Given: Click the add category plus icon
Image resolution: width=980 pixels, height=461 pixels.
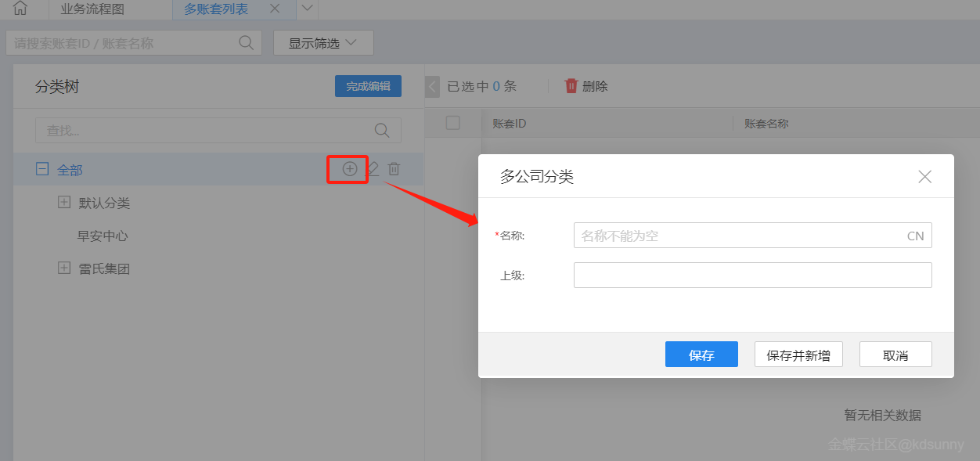Looking at the screenshot, I should (349, 168).
